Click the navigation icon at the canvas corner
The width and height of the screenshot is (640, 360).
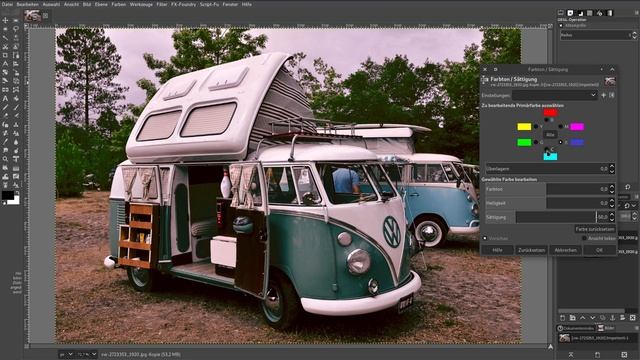(551, 347)
